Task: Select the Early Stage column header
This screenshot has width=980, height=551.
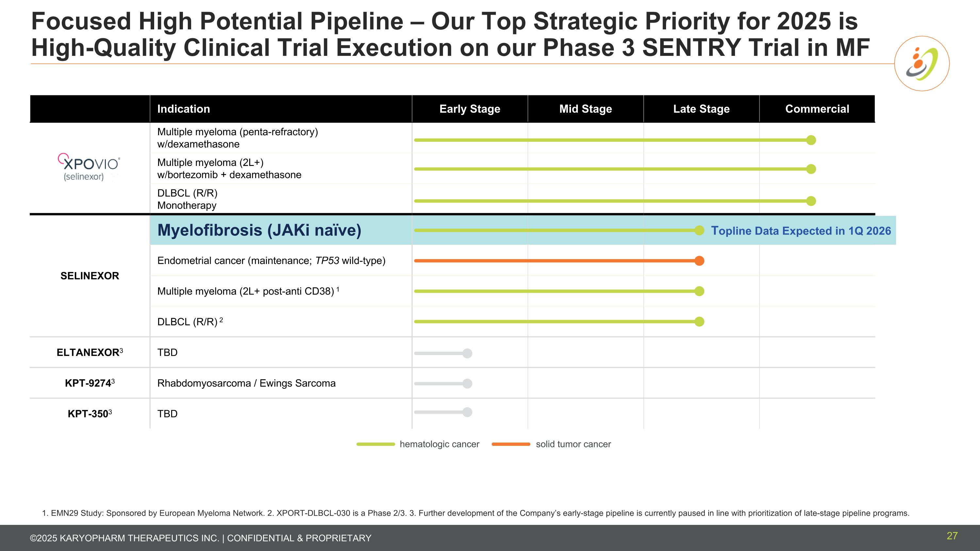Action: click(x=469, y=109)
